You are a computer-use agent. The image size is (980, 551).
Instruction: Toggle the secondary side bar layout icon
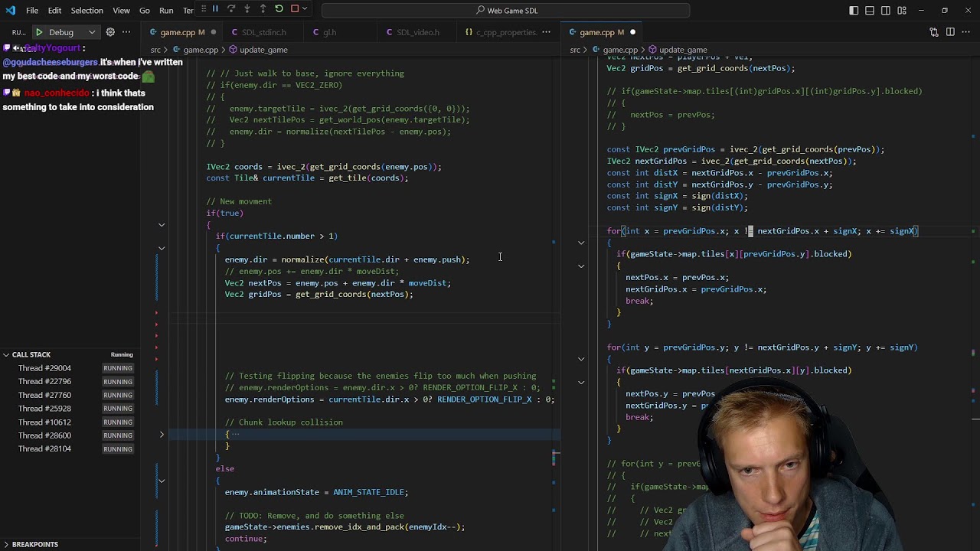886,11
